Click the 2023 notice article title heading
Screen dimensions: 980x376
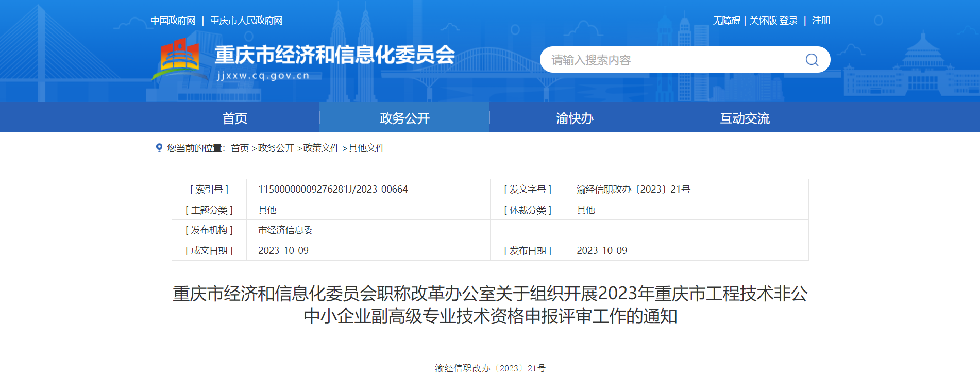coord(490,304)
